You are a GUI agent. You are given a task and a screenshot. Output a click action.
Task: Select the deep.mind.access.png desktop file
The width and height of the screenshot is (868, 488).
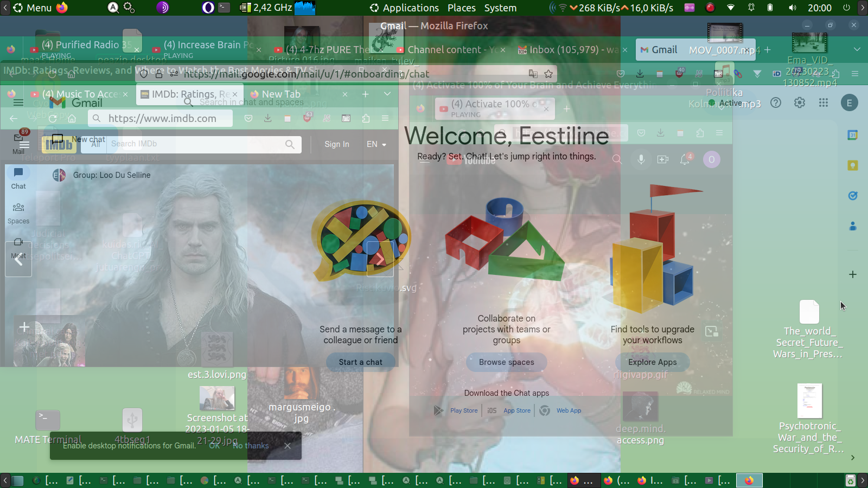[x=640, y=419]
